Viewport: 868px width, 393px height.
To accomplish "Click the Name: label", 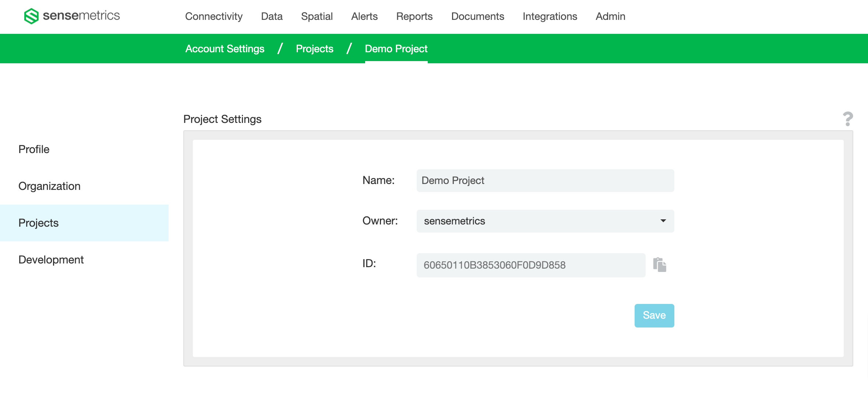I will (378, 180).
